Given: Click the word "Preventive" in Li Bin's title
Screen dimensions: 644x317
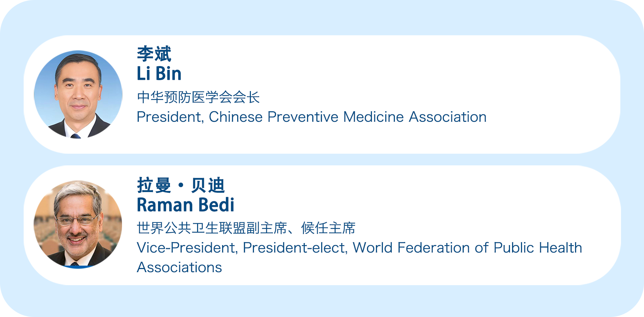Looking at the screenshot, I should tap(303, 117).
